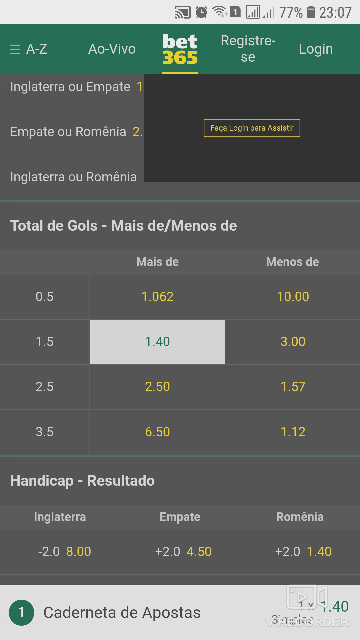Tap the bet365 logo
Viewport: 360px width, 640px height.
(180, 49)
